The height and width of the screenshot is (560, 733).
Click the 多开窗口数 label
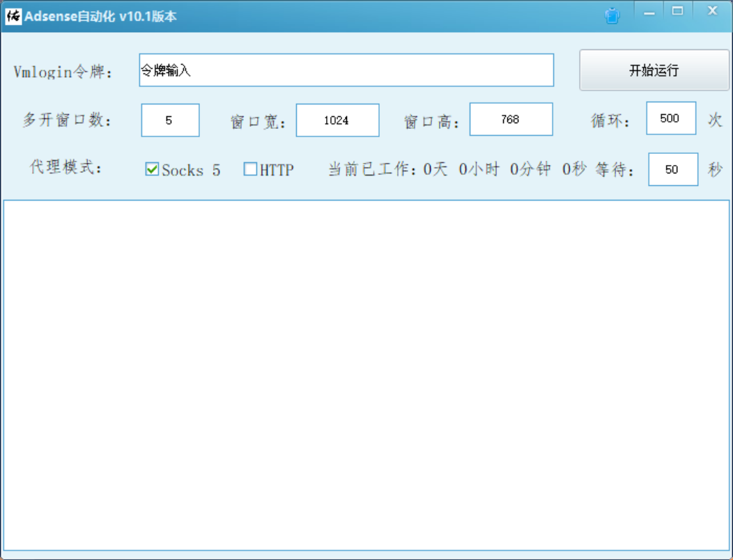[x=67, y=120]
